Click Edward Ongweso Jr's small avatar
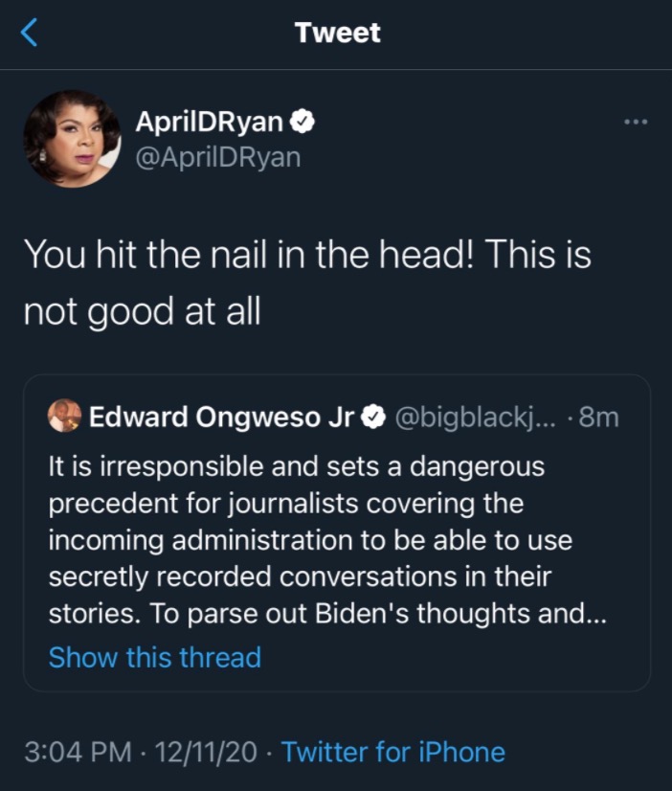Screen dimensions: 672x791 pyautogui.click(x=65, y=417)
